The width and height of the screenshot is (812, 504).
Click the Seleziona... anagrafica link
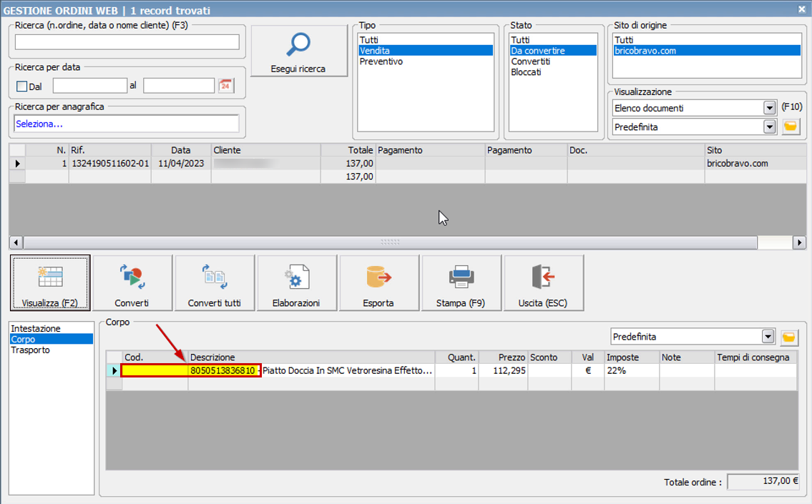pos(39,124)
